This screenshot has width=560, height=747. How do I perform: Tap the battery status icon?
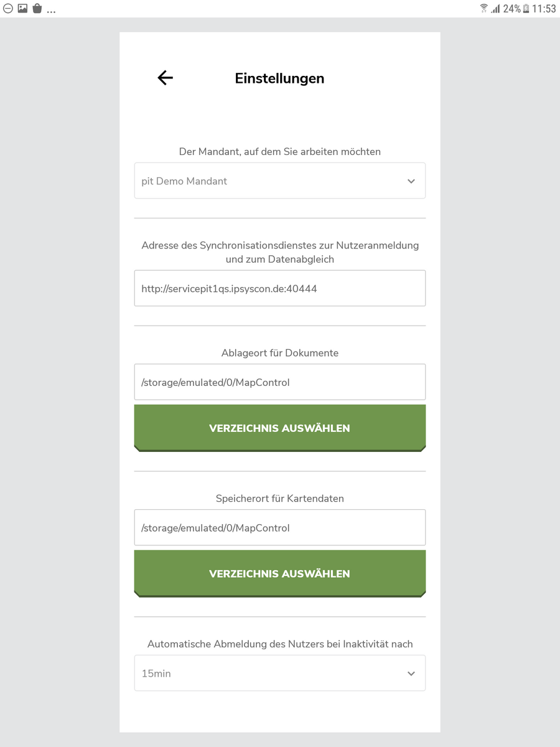pyautogui.click(x=526, y=9)
